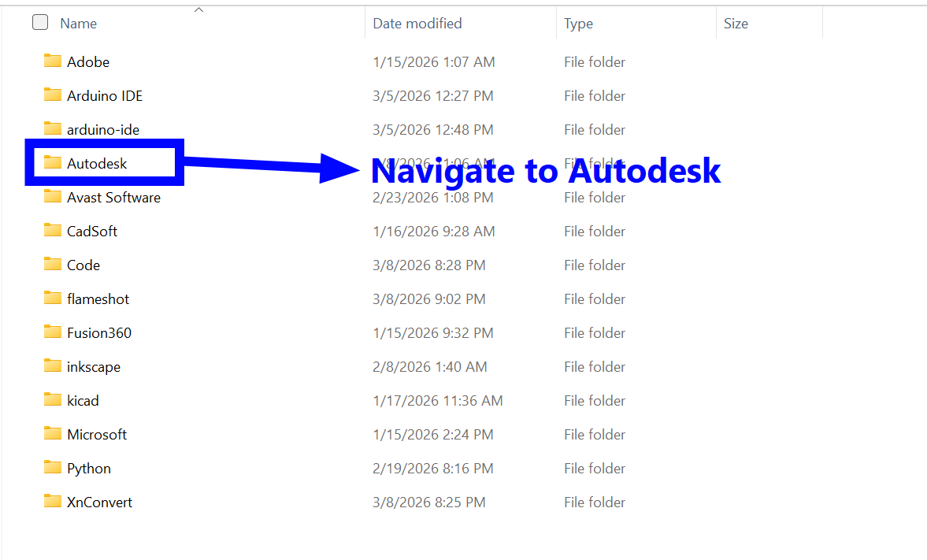Screen dimensions: 927x560
Task: Select the Python folder name
Action: coord(89,468)
